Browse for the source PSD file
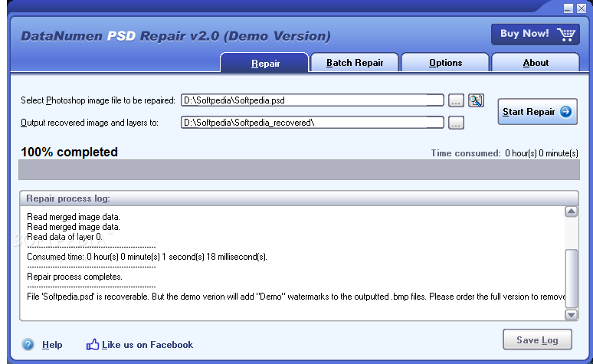The height and width of the screenshot is (364, 593). [x=456, y=100]
